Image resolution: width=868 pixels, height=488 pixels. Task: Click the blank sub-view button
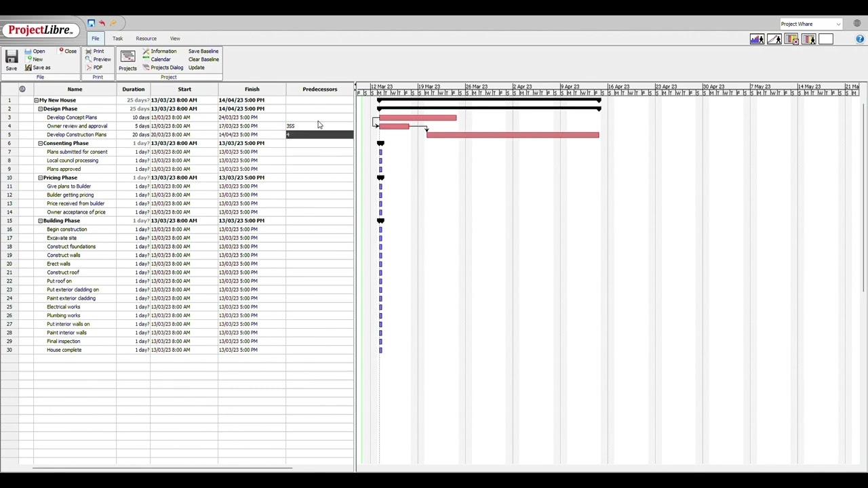(825, 39)
